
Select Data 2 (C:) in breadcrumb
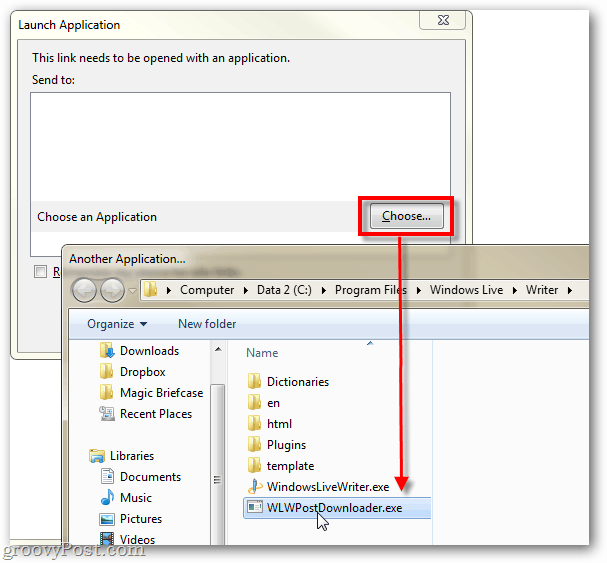(x=284, y=290)
